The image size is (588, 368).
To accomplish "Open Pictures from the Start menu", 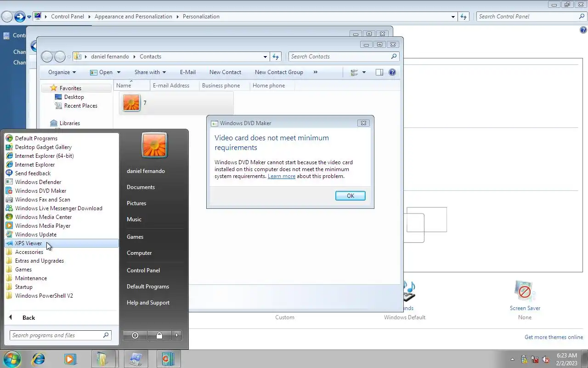I will (136, 203).
